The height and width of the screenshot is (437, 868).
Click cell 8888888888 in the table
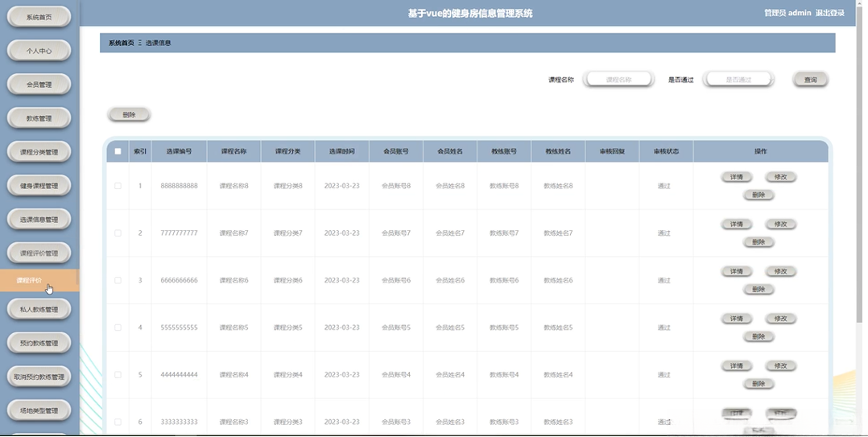point(179,186)
